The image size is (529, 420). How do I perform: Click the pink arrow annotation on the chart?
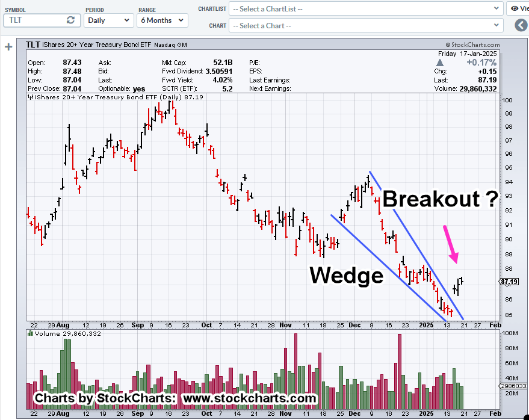450,244
